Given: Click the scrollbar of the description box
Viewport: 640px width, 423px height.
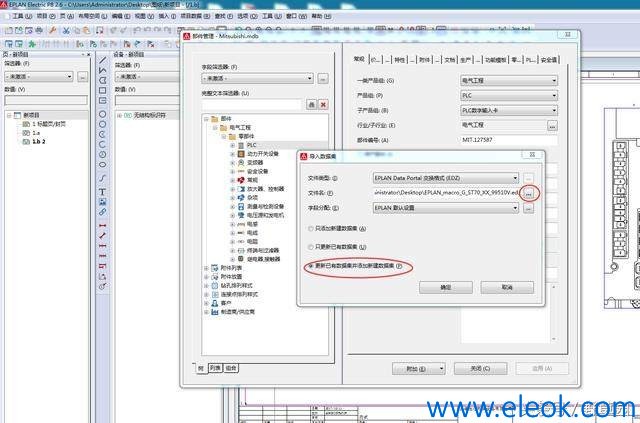Looking at the screenshot, I should [554, 313].
